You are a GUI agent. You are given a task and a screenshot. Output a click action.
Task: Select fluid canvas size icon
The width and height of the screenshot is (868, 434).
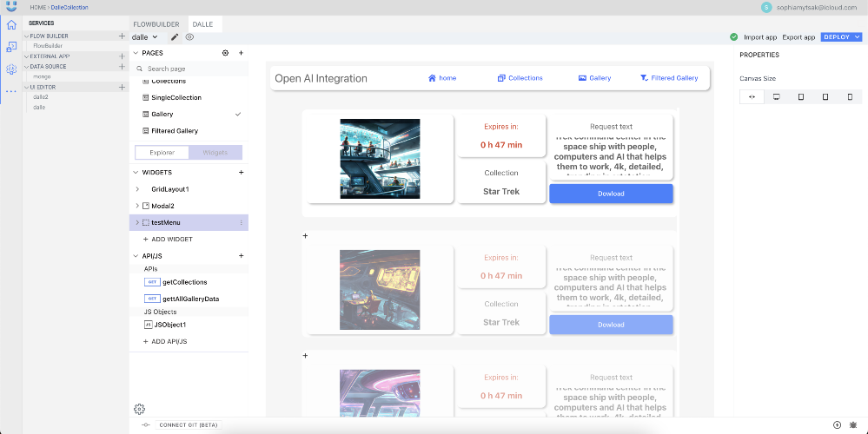pos(752,96)
